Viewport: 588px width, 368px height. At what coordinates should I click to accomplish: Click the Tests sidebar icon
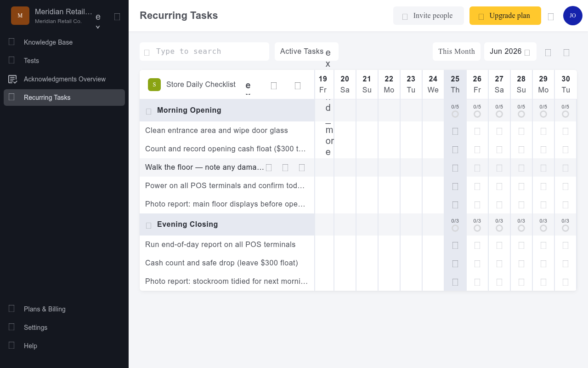pyautogui.click(x=11, y=60)
